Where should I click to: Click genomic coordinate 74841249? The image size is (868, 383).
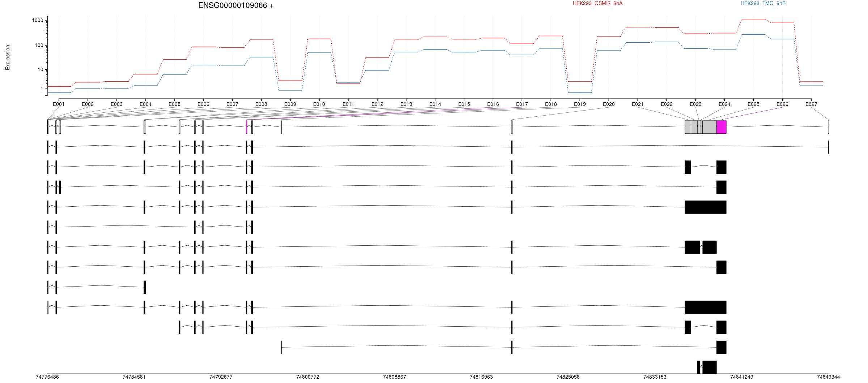tap(742, 377)
